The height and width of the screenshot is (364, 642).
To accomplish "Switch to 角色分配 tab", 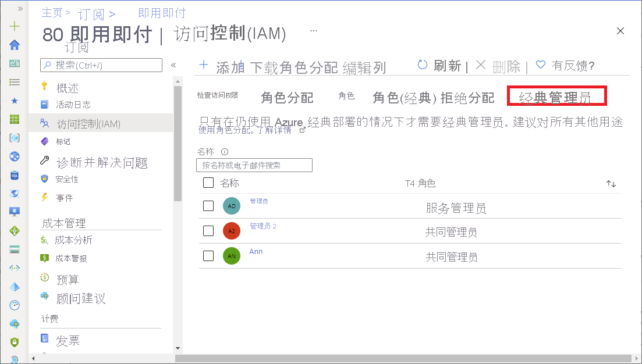I will coord(287,97).
